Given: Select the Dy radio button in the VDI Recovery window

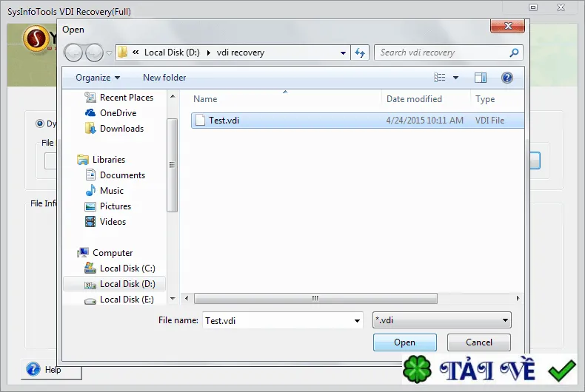Looking at the screenshot, I should pos(39,124).
